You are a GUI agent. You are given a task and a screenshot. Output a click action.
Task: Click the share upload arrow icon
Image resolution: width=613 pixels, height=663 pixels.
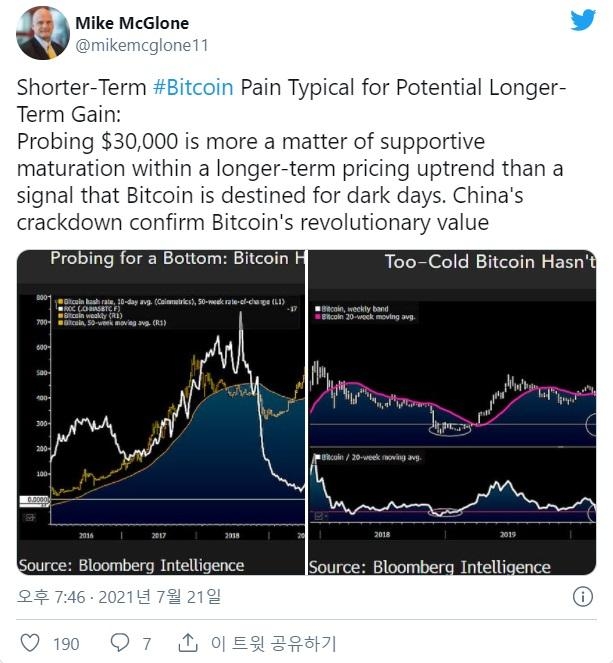pos(188,642)
